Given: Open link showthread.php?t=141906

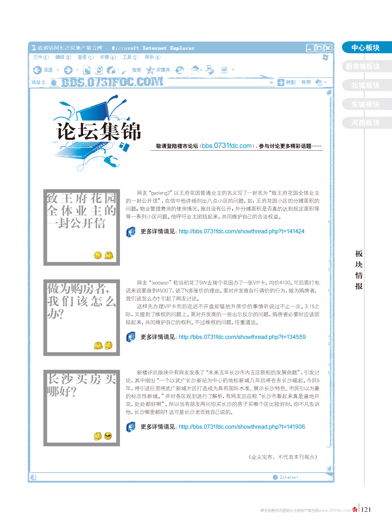Looking at the screenshot, I should [242, 427].
